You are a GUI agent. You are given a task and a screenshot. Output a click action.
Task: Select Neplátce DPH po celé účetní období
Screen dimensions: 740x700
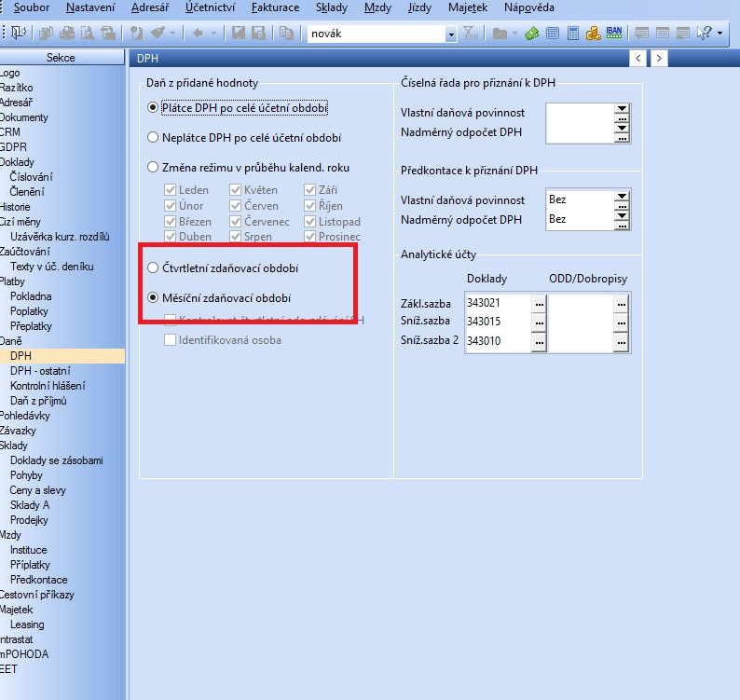153,138
